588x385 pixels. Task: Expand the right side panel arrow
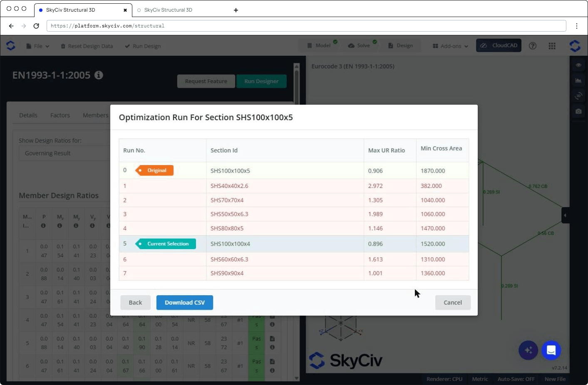pos(566,215)
